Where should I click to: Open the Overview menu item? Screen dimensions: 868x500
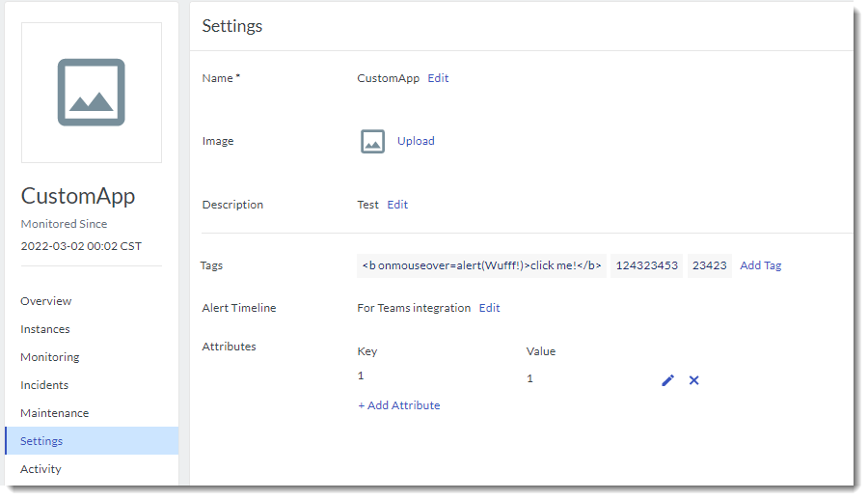(x=46, y=301)
